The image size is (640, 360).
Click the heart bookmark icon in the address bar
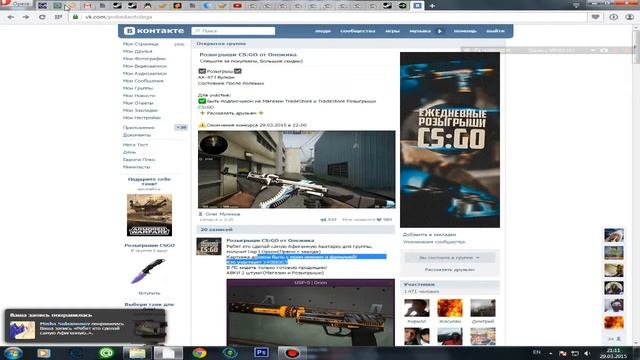[596, 17]
